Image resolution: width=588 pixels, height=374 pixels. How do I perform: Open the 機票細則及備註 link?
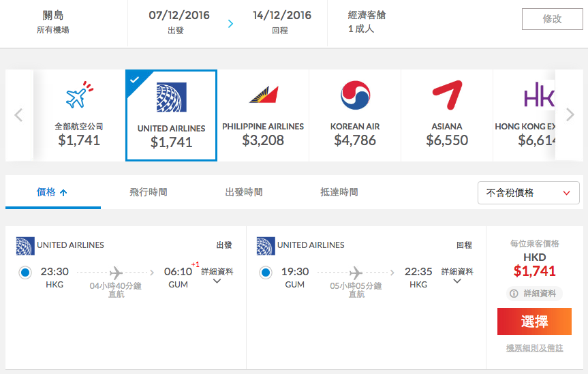534,348
